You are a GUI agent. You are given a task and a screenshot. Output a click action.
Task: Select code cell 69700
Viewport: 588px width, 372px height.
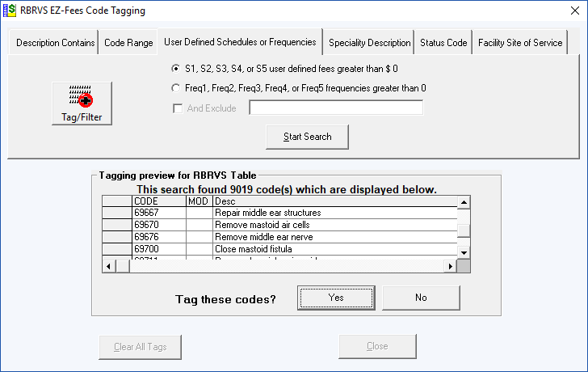(159, 249)
